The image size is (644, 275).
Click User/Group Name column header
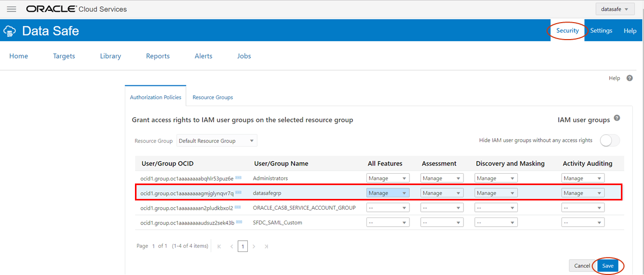point(281,163)
